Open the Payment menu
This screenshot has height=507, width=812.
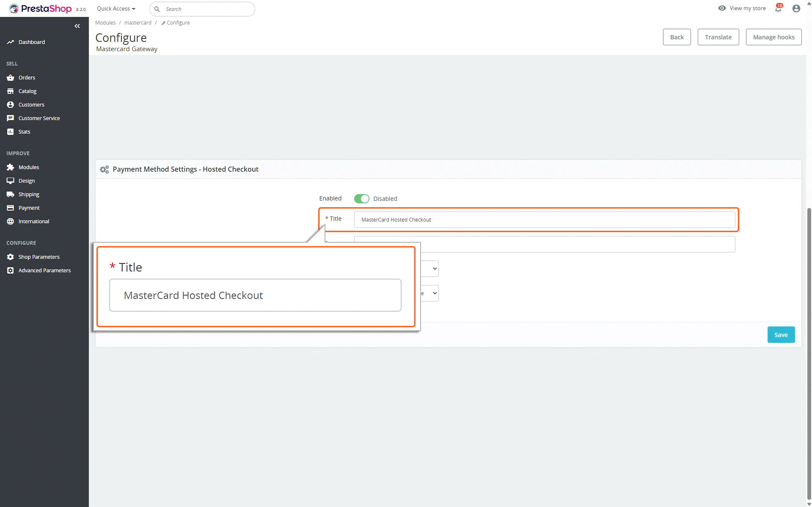click(29, 208)
